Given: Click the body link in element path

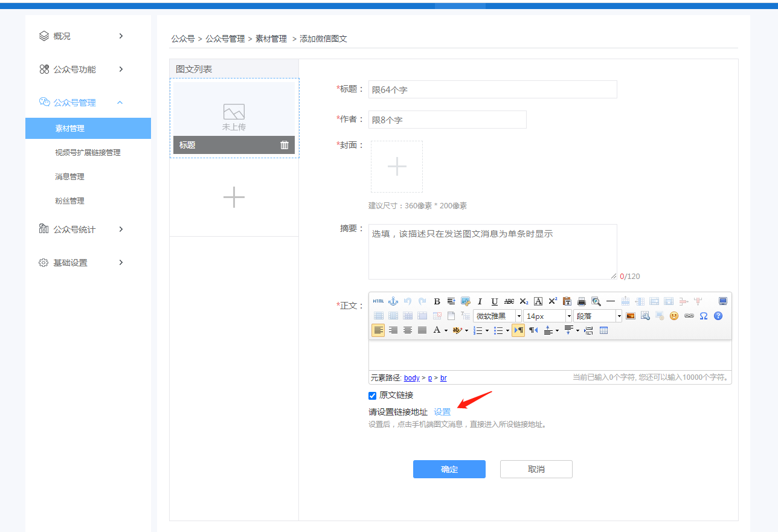Looking at the screenshot, I should pos(412,378).
